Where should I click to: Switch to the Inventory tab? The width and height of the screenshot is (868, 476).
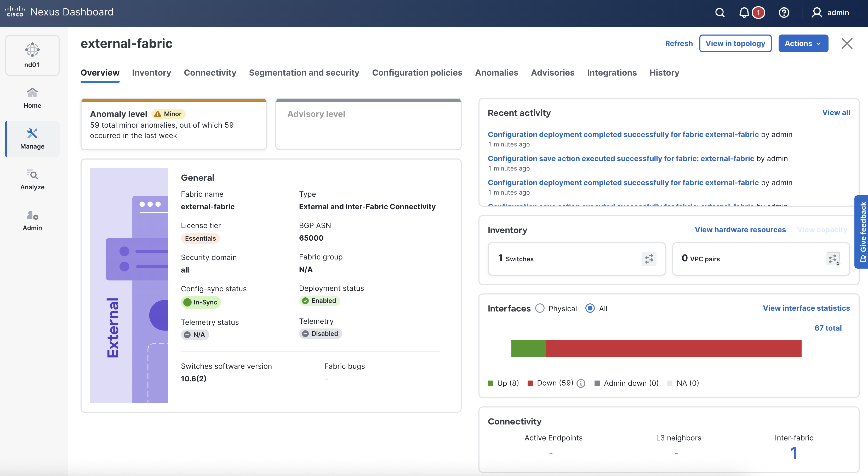[151, 73]
